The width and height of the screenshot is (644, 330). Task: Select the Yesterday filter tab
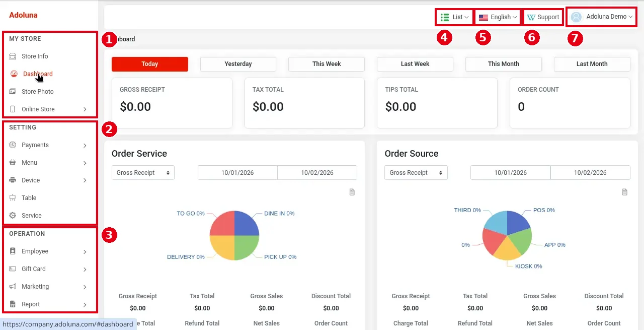click(238, 64)
